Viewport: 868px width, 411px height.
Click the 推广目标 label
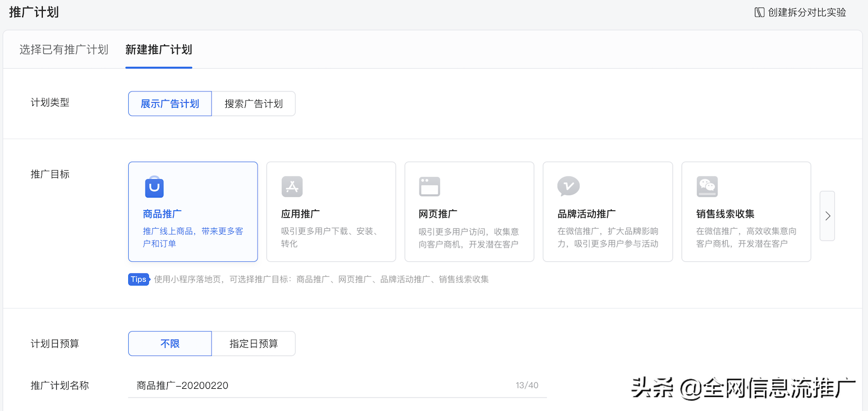pyautogui.click(x=50, y=174)
